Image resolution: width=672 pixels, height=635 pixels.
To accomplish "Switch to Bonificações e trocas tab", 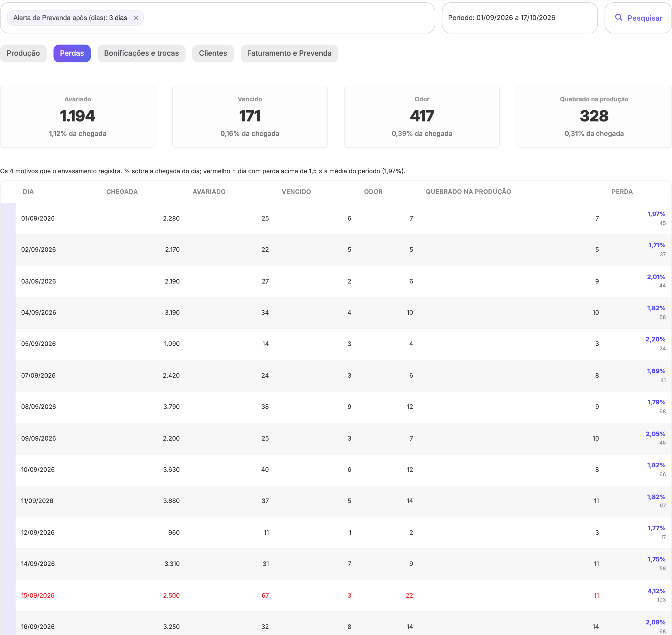I will (x=142, y=53).
